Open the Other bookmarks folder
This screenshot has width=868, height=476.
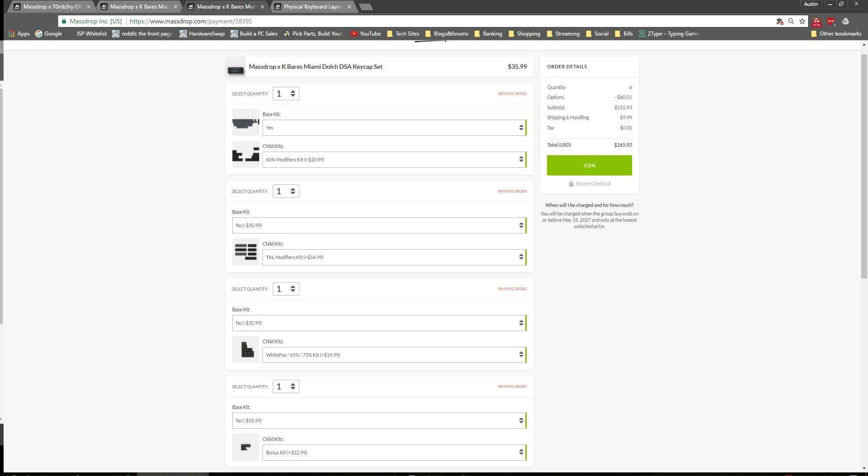(836, 34)
